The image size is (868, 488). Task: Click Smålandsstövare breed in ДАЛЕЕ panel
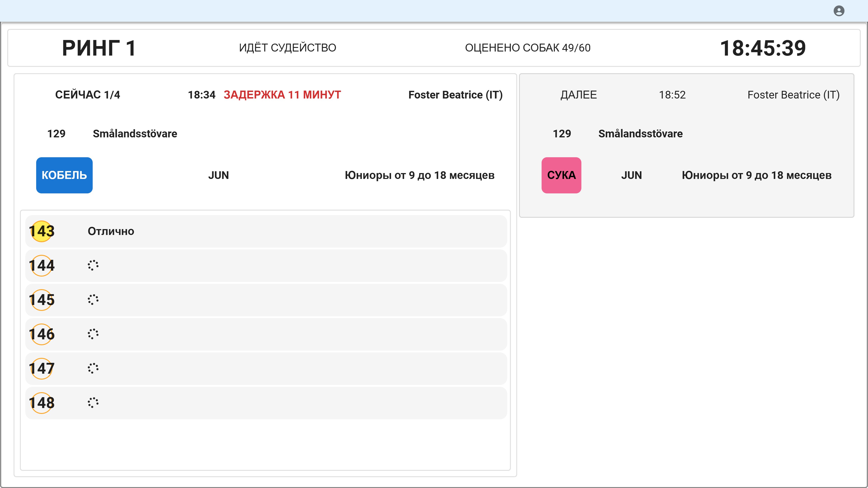(641, 134)
